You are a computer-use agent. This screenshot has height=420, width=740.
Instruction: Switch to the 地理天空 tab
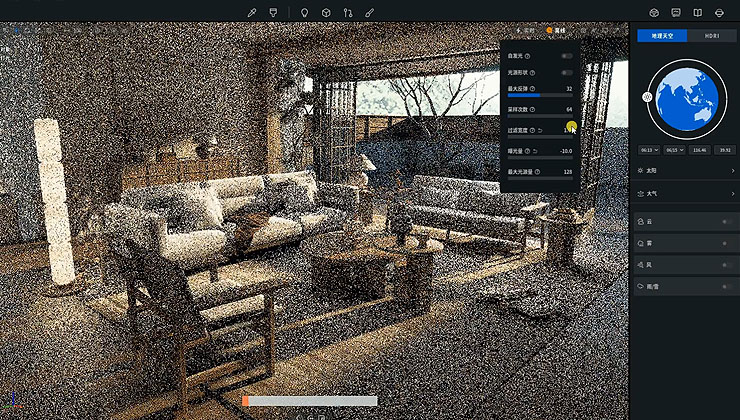pyautogui.click(x=661, y=35)
